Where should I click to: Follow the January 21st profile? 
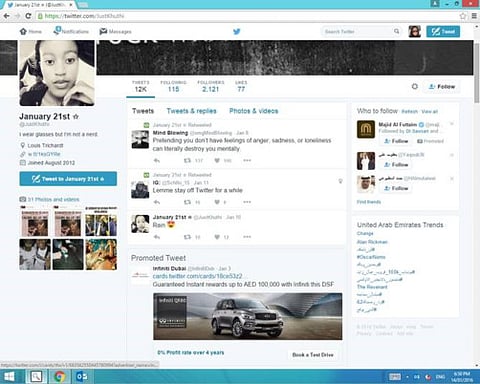tap(442, 87)
